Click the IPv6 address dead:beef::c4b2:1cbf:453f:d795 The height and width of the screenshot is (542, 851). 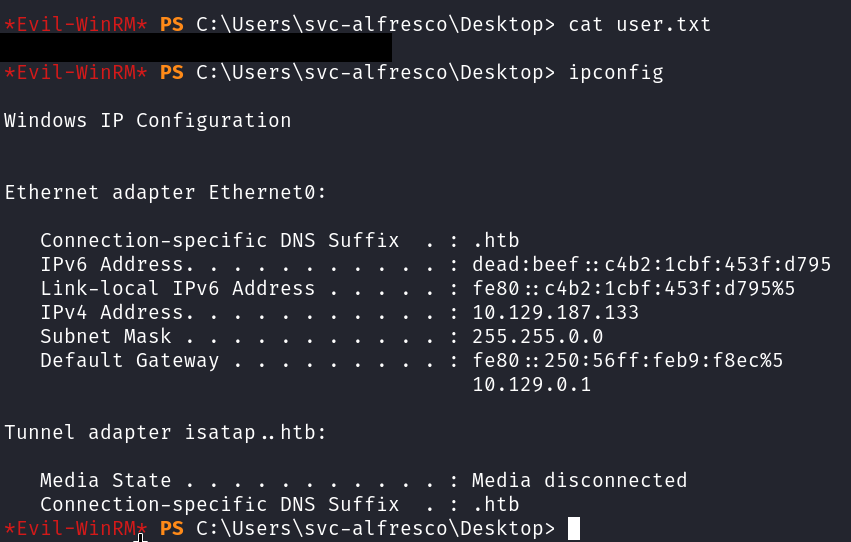point(651,264)
